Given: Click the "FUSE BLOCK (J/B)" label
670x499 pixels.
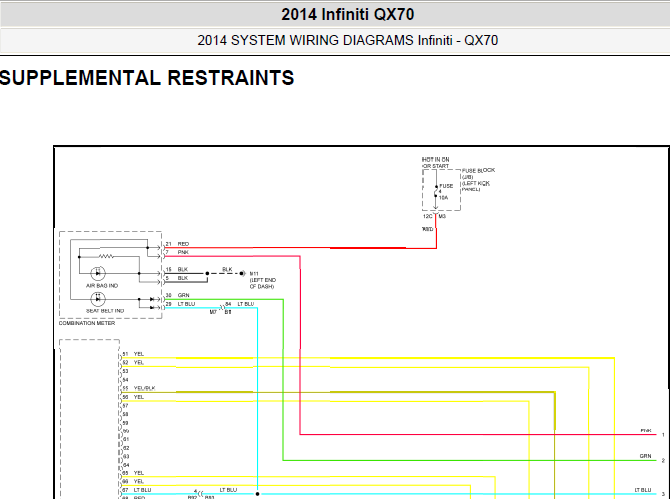Looking at the screenshot, I should pyautogui.click(x=478, y=173).
